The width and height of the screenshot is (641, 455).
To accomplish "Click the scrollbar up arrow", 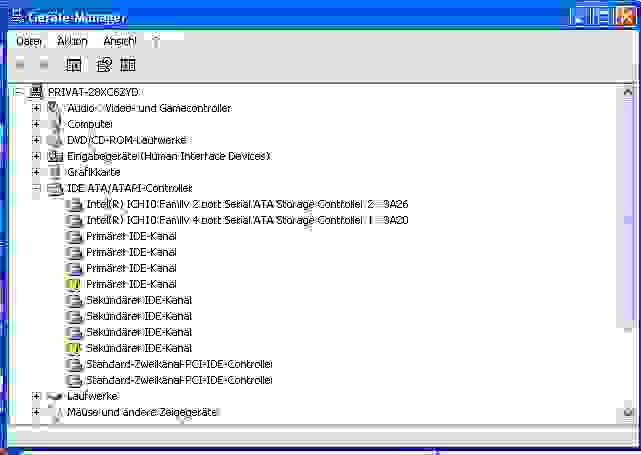I will tap(628, 92).
